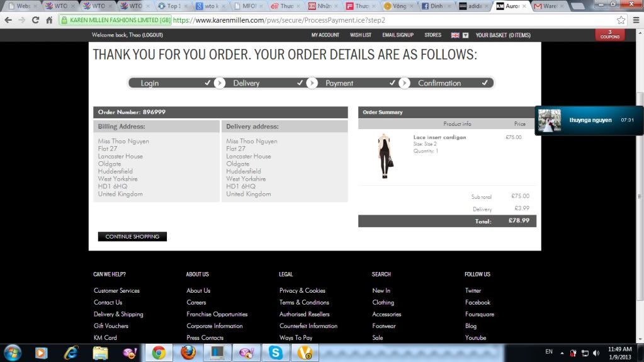Screen dimensions: 644x362
Task: Open Skype from the taskbar
Action: [x=276, y=353]
